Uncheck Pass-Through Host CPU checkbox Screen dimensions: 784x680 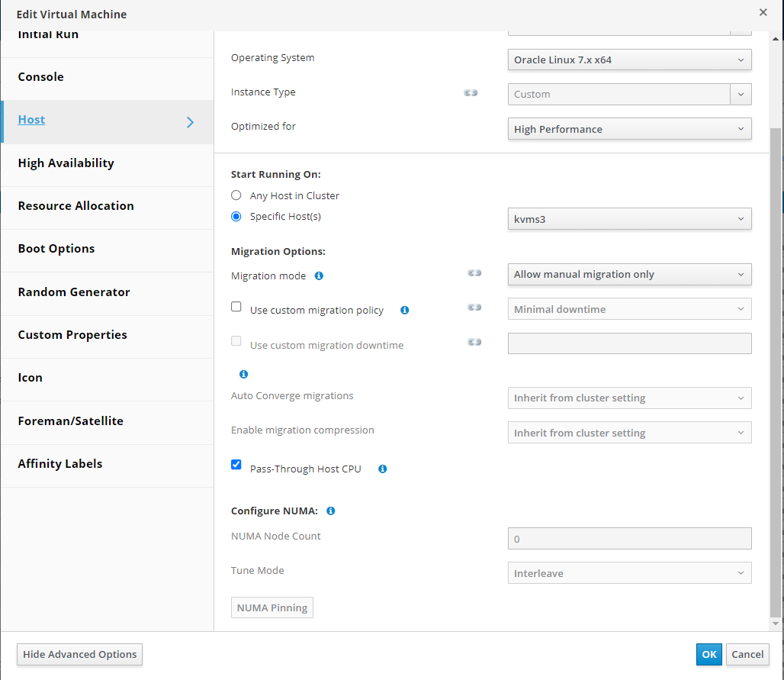236,465
